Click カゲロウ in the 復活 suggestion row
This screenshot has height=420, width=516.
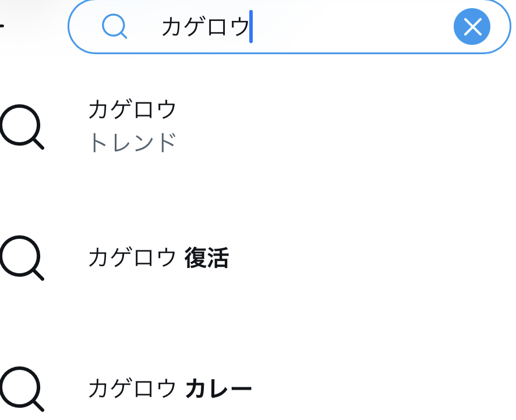pos(132,257)
